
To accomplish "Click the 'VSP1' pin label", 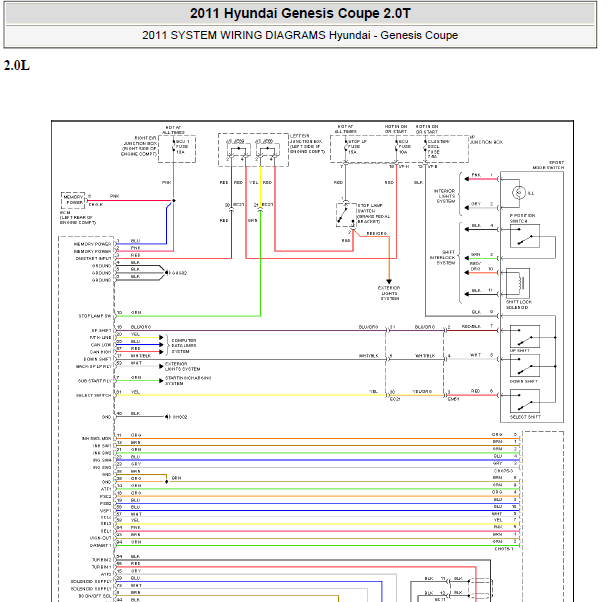I will pyautogui.click(x=105, y=511).
